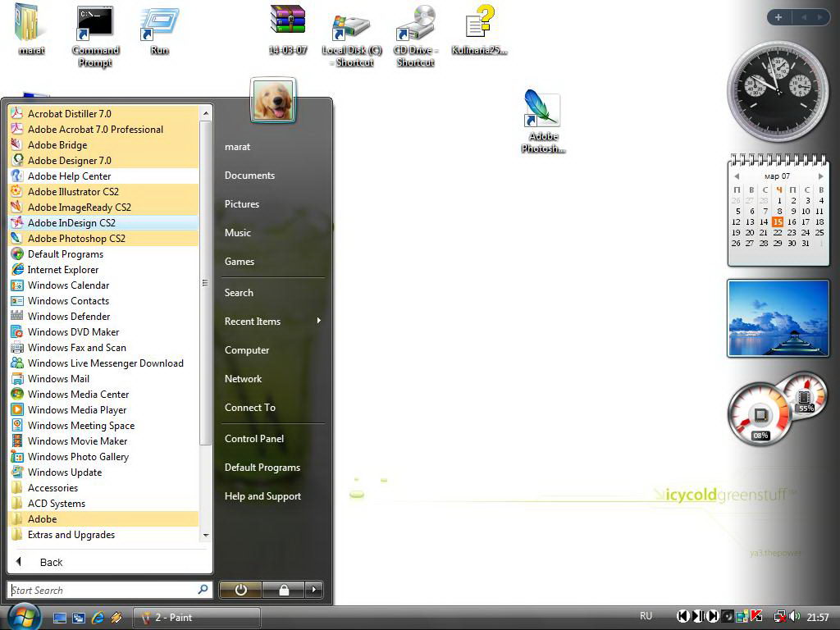Open Windows Media Center

[104, 394]
